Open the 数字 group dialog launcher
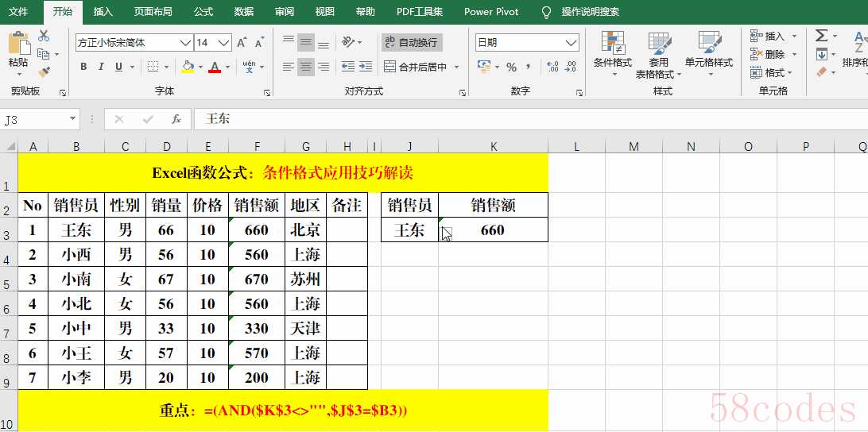Image resolution: width=868 pixels, height=432 pixels. 579,93
